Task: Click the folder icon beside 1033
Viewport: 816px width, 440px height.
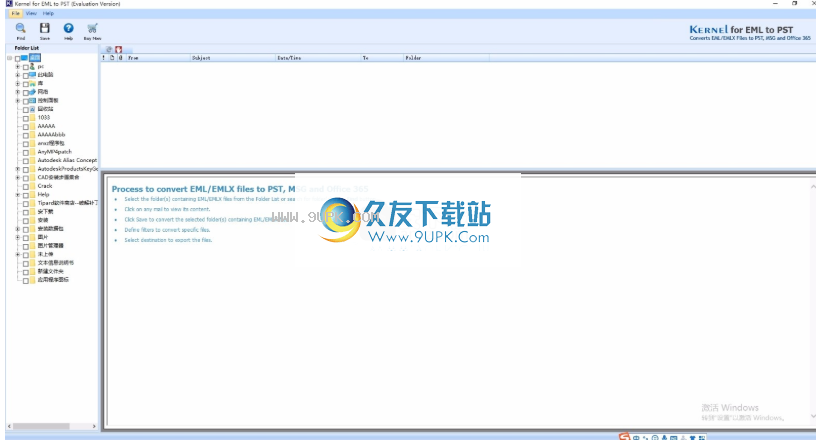Action: [33, 118]
